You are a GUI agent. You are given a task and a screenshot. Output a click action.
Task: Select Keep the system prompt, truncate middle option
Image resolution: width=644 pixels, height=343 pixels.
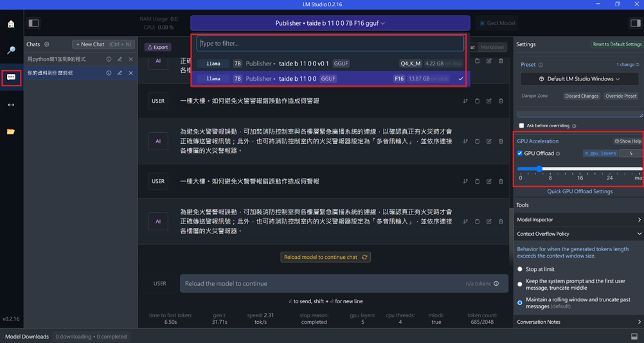coord(520,284)
